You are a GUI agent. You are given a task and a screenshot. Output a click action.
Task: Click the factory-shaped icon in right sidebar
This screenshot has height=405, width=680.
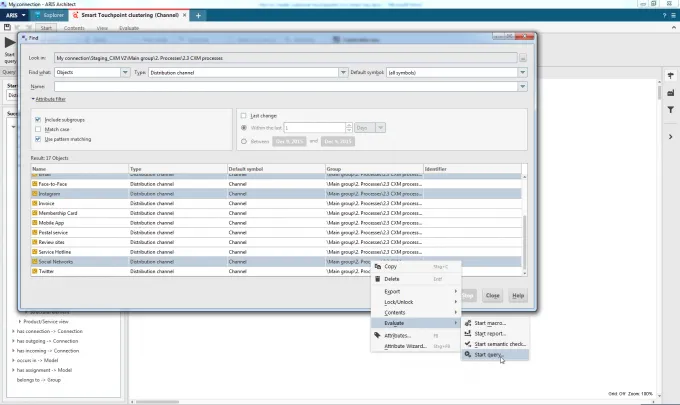(670, 93)
